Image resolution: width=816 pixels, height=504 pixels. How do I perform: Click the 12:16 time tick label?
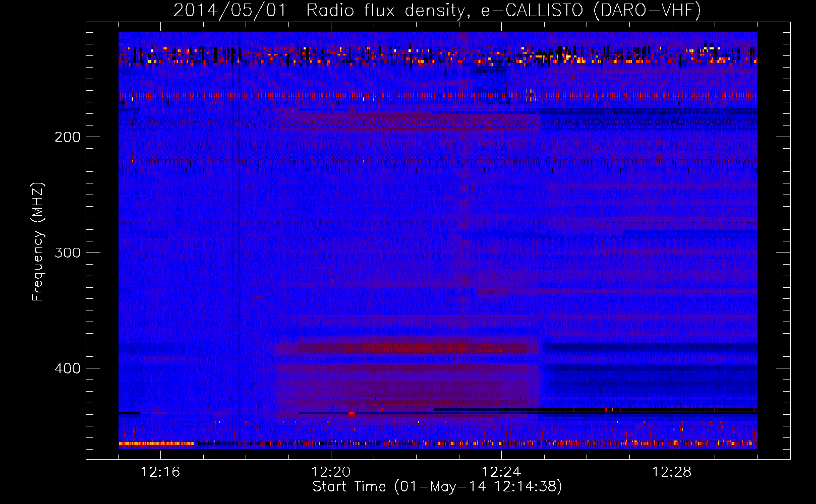pyautogui.click(x=160, y=472)
